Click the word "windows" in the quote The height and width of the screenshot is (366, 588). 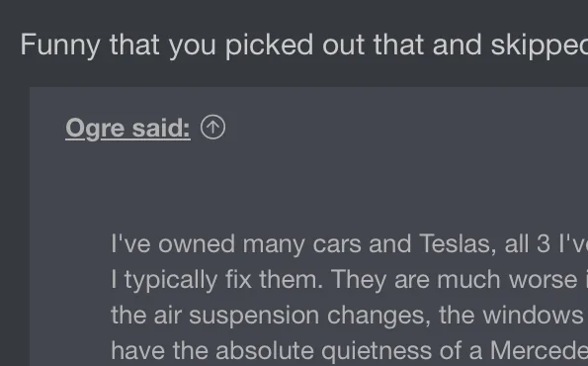(x=533, y=316)
